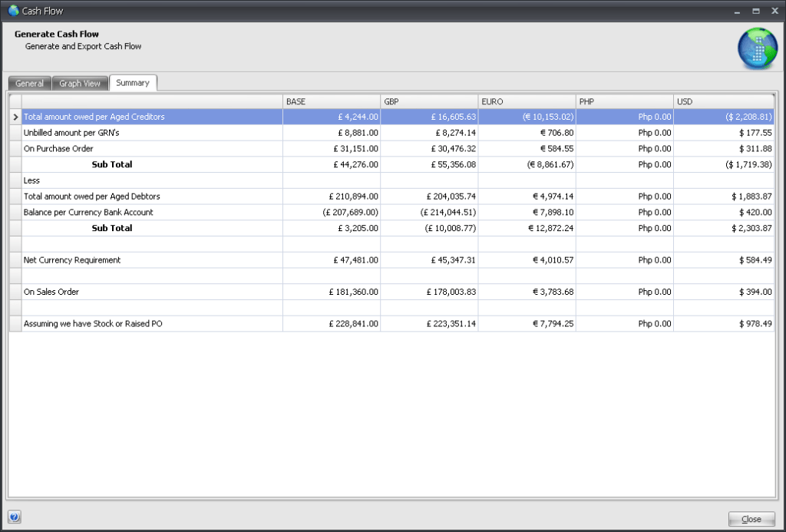The height and width of the screenshot is (532, 786).
Task: Click BASE cell £ 210,894.00
Action: pos(332,197)
